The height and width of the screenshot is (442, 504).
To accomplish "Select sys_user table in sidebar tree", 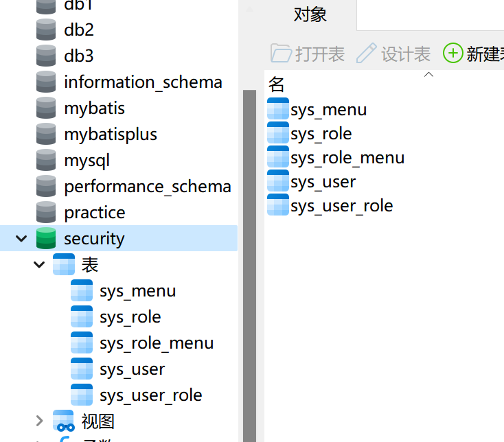I will tap(132, 369).
